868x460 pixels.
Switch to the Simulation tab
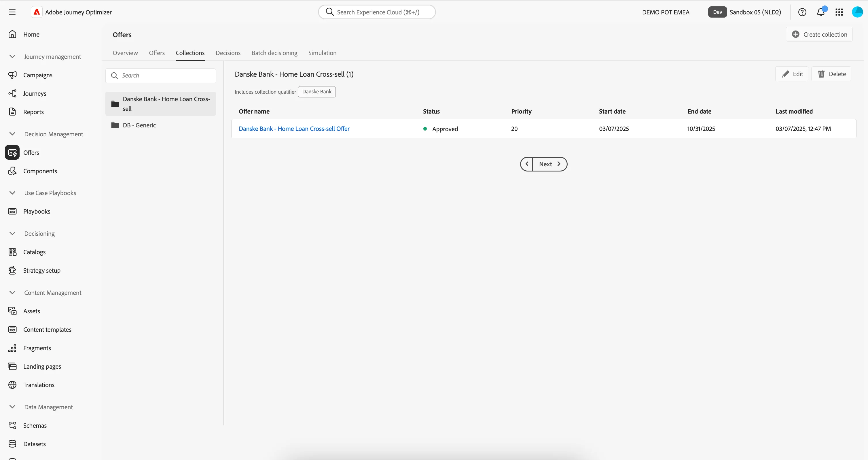tap(322, 53)
